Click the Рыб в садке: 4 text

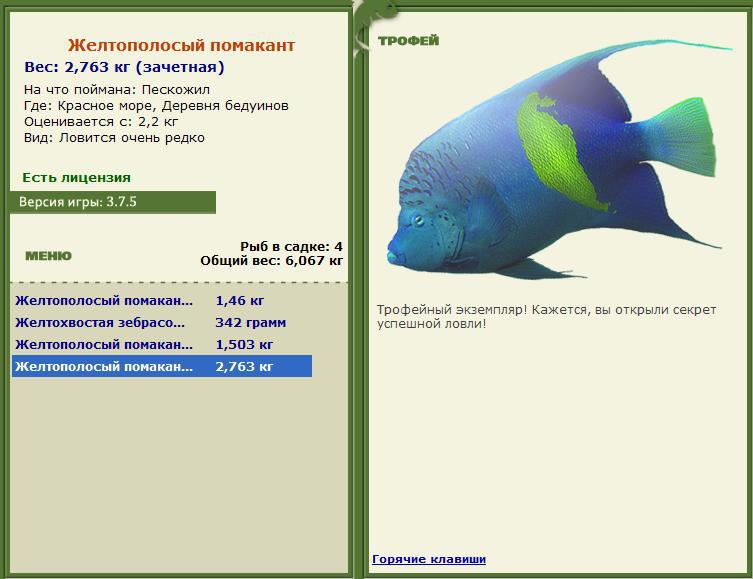(x=291, y=247)
